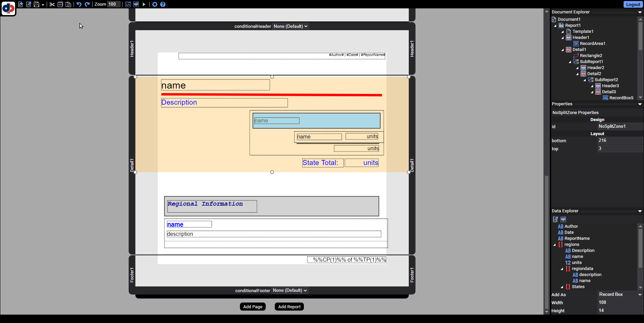Image resolution: width=644 pixels, height=323 pixels.
Task: Click the new document icon in toolbar
Action: 20,4
